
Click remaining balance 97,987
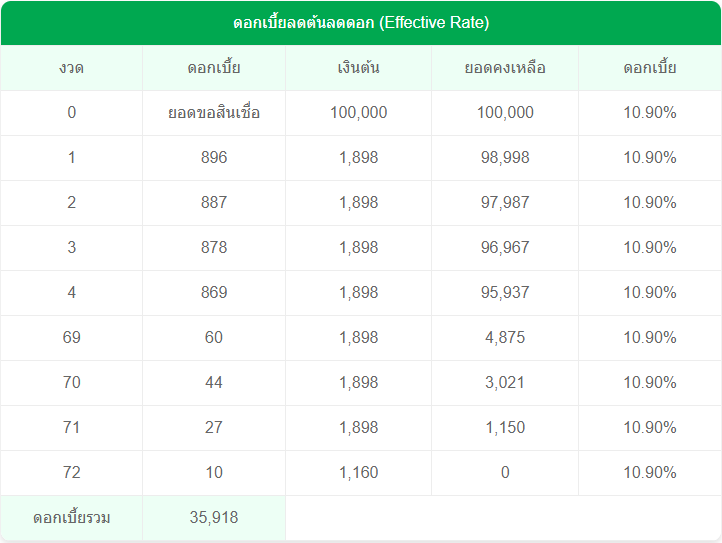505,203
